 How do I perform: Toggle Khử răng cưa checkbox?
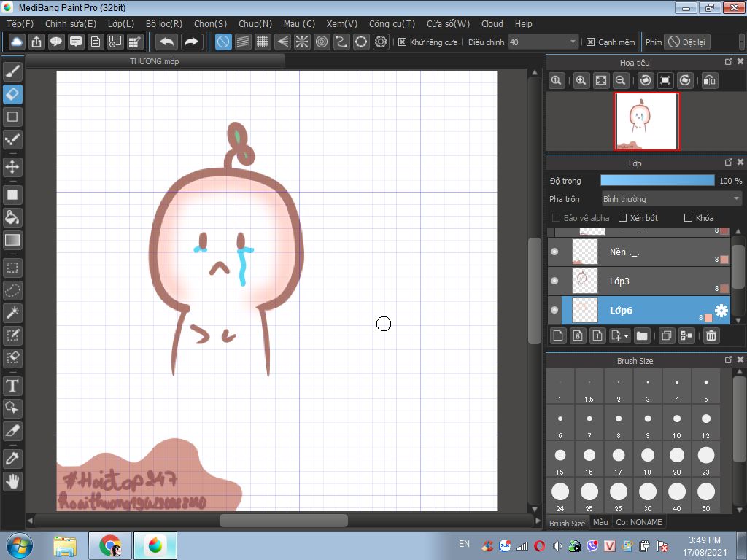pos(402,42)
